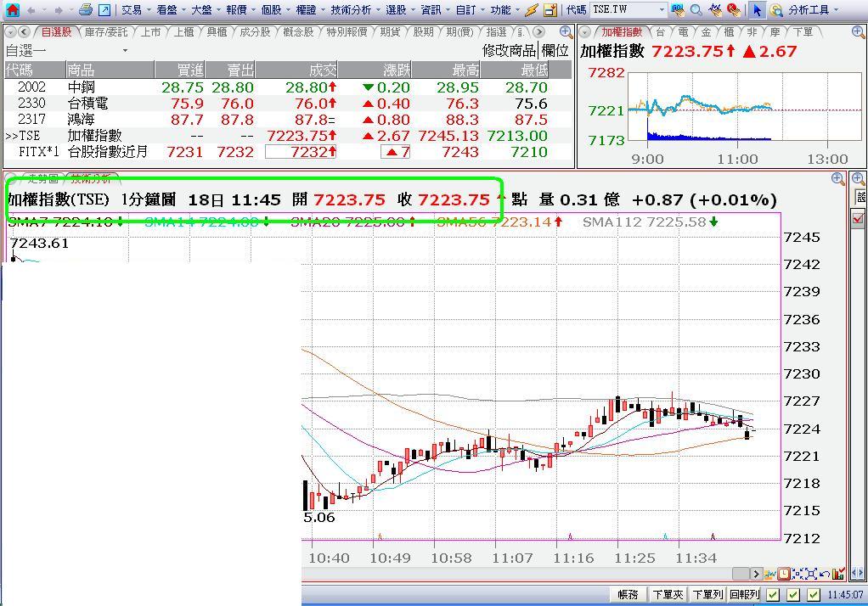Click the first round arrow left of 自選股 tab
This screenshot has width=868, height=606.
[x=10, y=32]
